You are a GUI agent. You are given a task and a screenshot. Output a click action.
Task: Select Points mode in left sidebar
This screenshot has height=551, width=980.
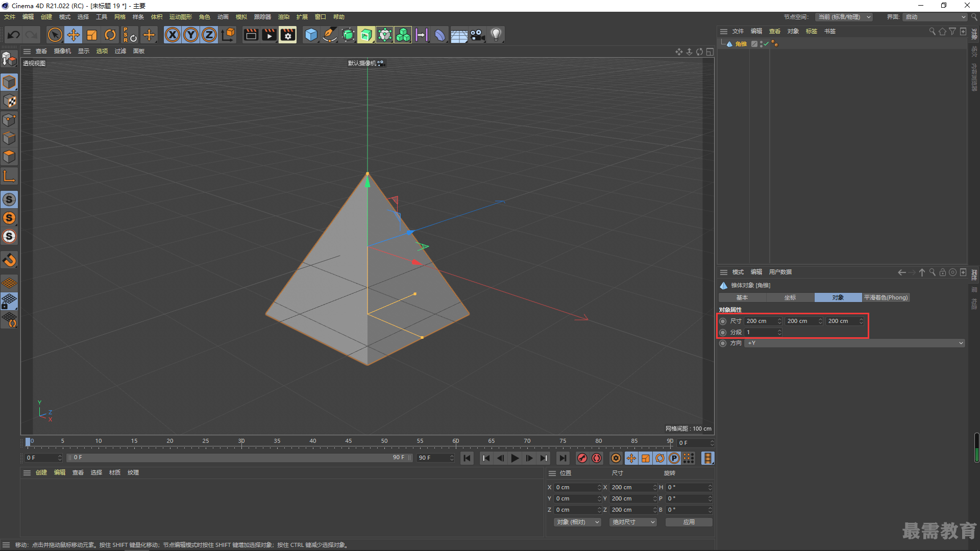coord(9,120)
